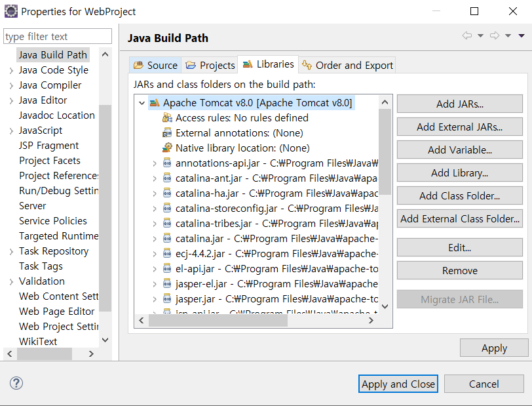Click the JAR list vertical scrollbar thumb
Viewport: 532px width, 406px height.
[385, 152]
